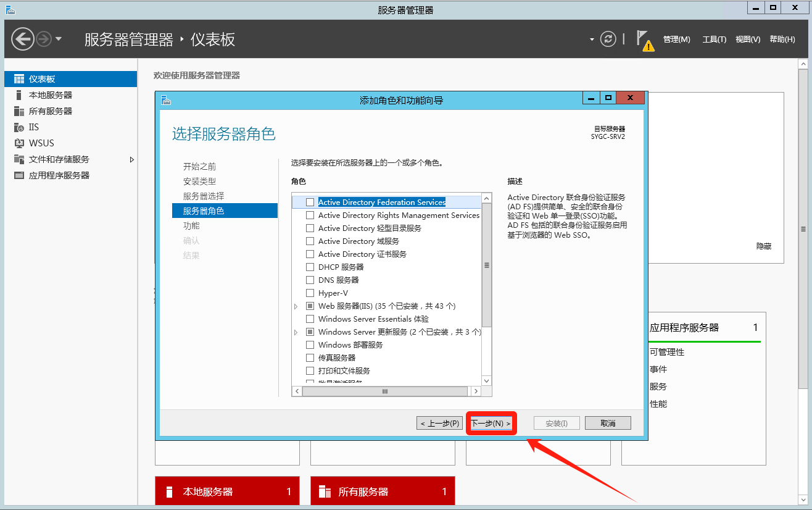Click the back navigation arrow icon
The height and width of the screenshot is (510, 812).
tap(23, 39)
